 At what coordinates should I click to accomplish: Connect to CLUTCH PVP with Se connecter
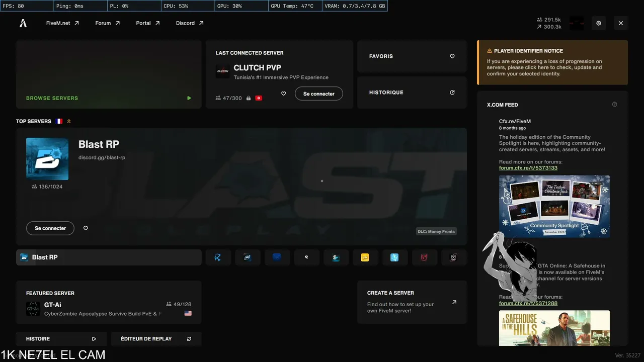pos(319,94)
